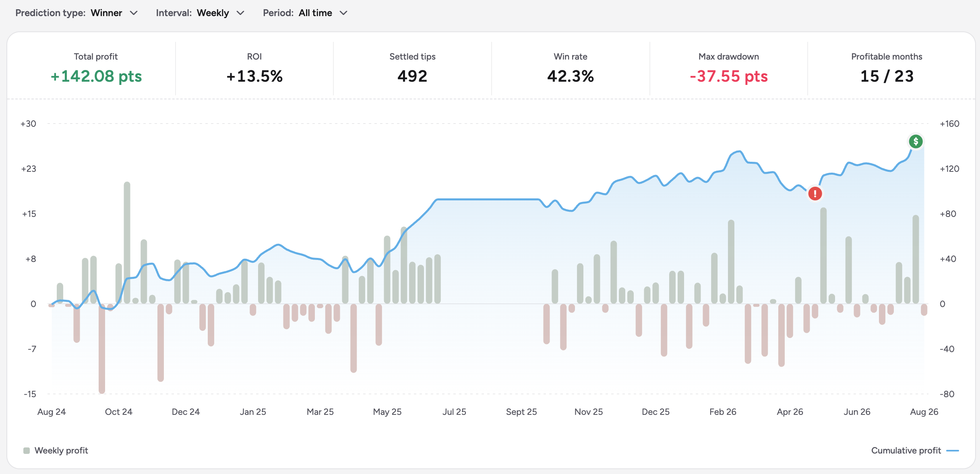Click the green dollar marker on chart
This screenshot has width=980, height=474.
pos(916,141)
